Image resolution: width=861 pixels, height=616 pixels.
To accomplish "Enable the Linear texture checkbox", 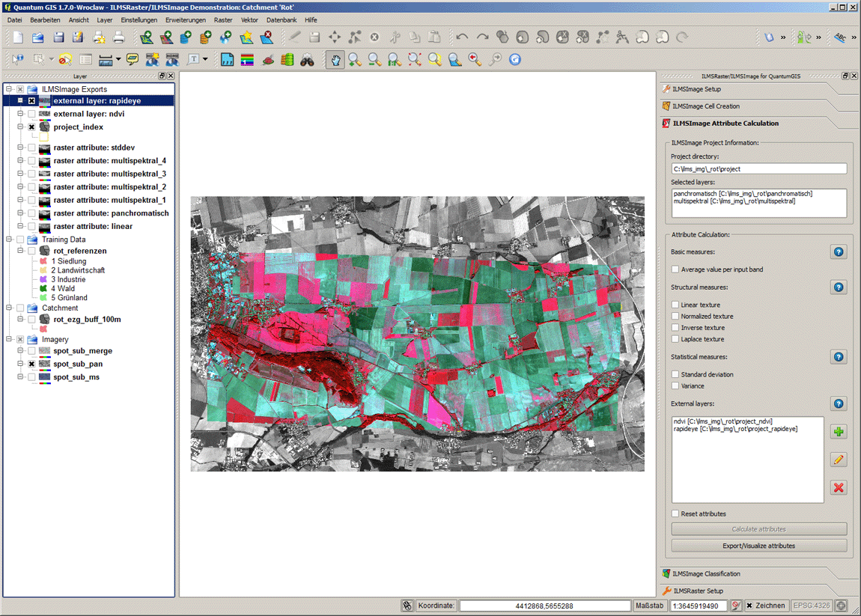I will (x=675, y=305).
